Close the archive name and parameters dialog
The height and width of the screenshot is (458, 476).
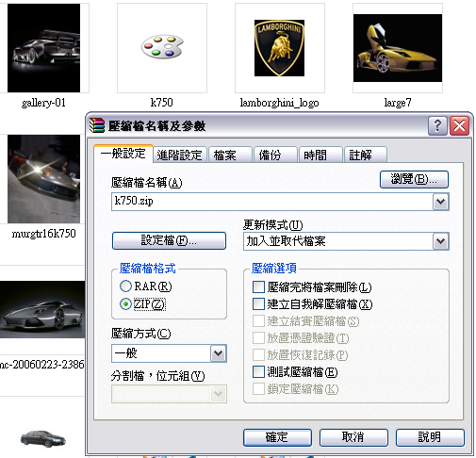pos(460,126)
